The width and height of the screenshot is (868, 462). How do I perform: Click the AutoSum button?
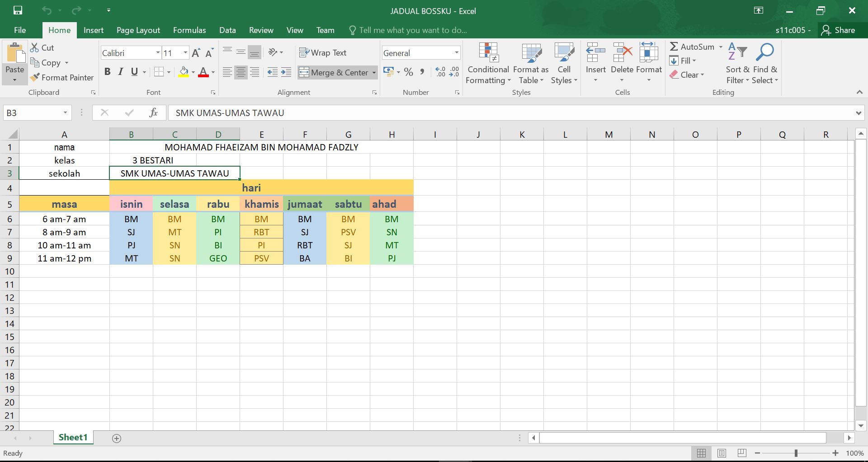pos(692,47)
